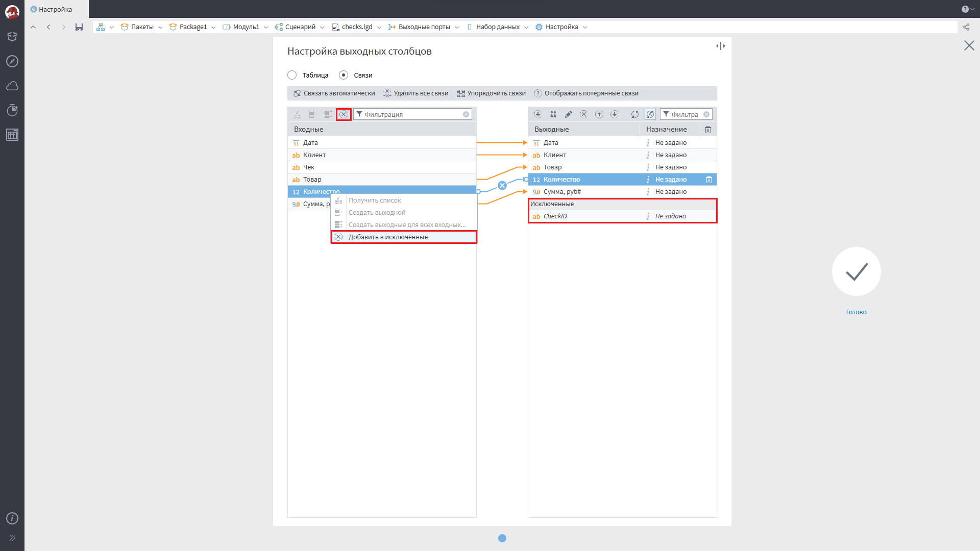Click move column up arrow icon
The height and width of the screenshot is (551, 980).
click(599, 114)
